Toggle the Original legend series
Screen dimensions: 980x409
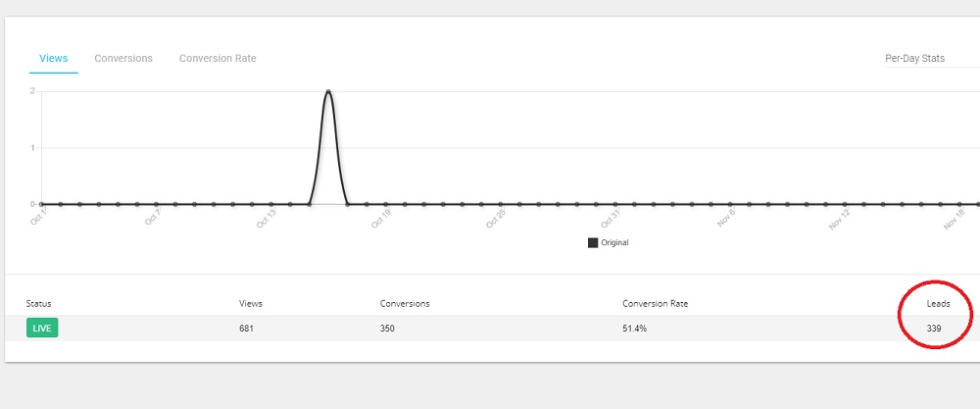tap(593, 242)
